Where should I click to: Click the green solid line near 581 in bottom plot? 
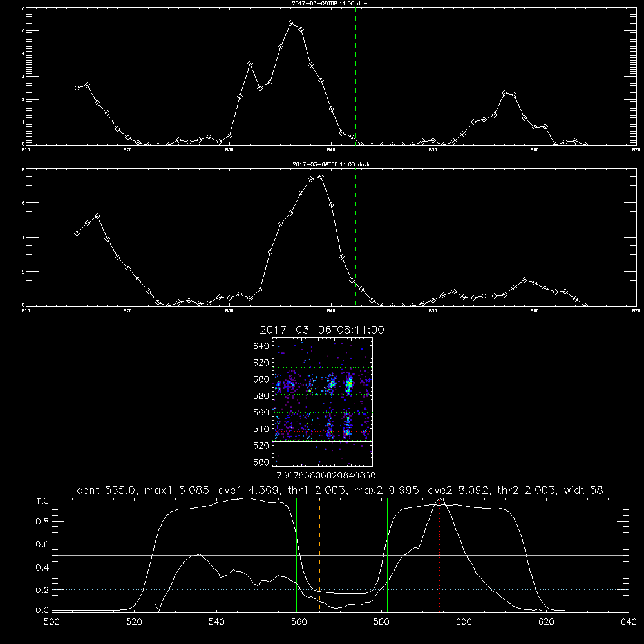[387, 554]
